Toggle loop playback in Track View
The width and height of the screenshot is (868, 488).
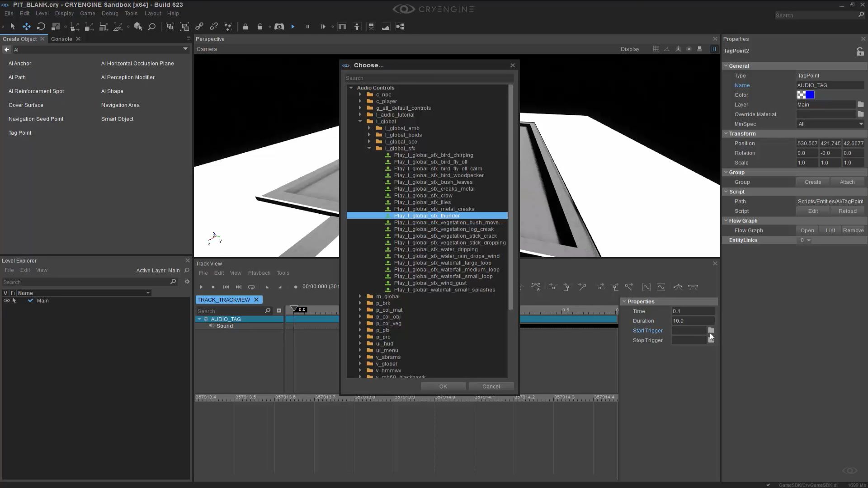point(251,287)
